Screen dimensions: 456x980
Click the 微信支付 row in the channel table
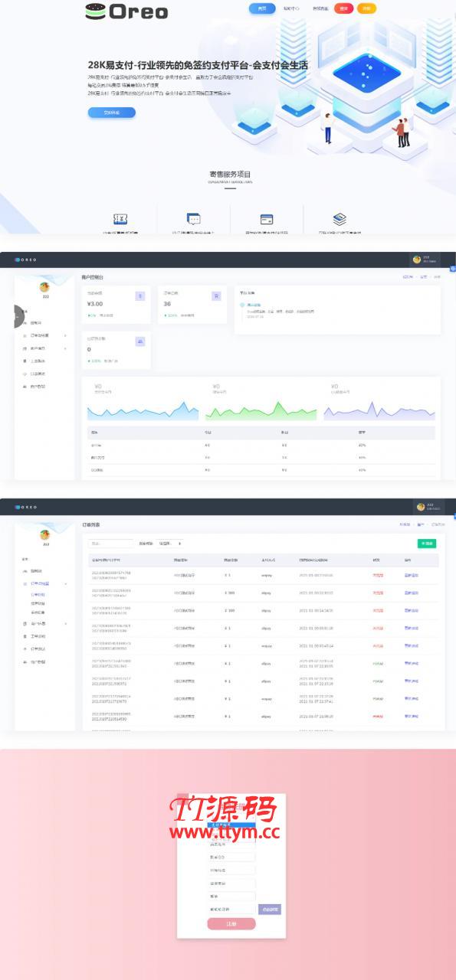[x=261, y=457]
